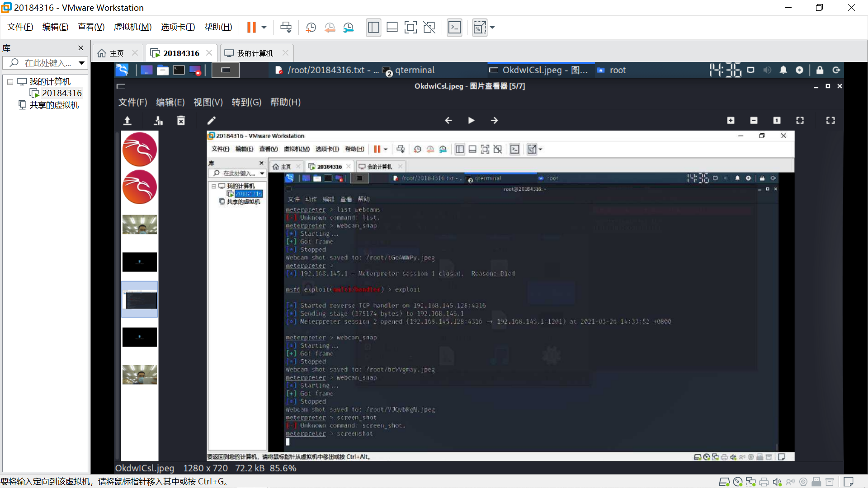Open the stretch guest dropdown arrow

click(x=492, y=28)
